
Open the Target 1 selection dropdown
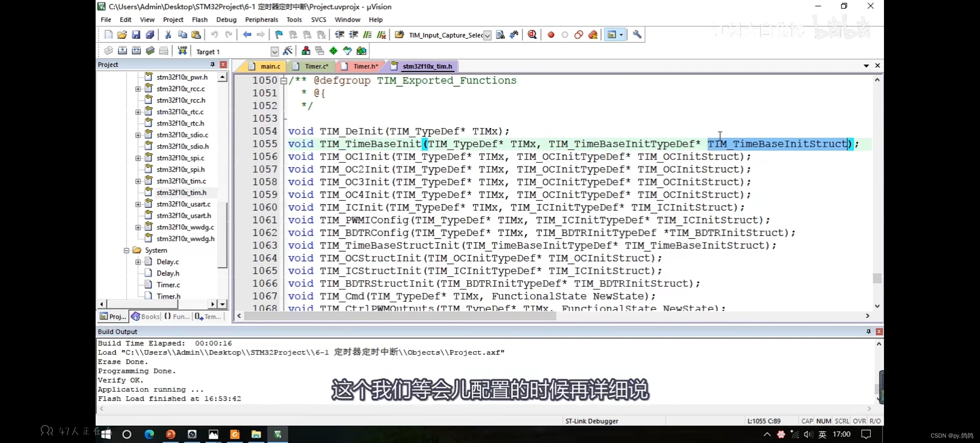click(275, 52)
